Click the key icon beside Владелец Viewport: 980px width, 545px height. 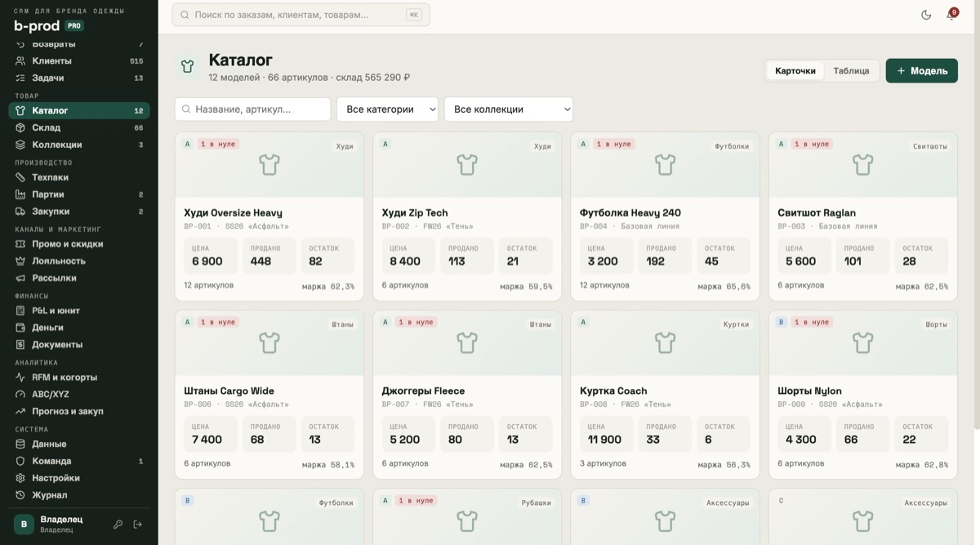click(x=118, y=525)
